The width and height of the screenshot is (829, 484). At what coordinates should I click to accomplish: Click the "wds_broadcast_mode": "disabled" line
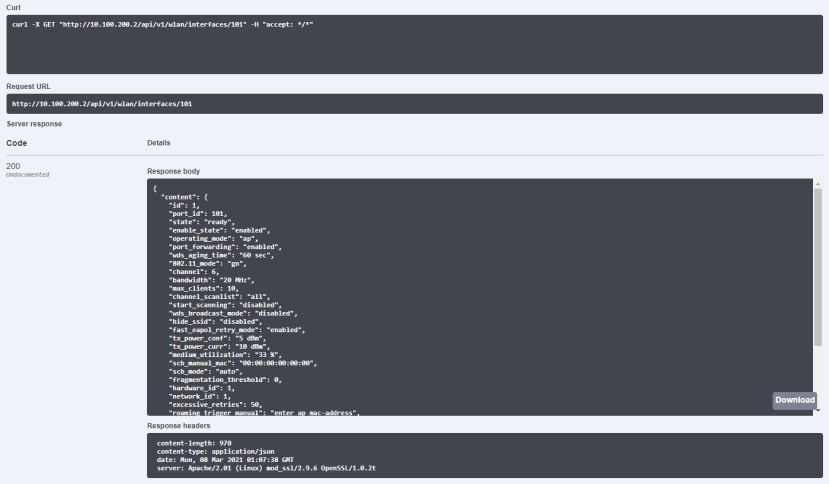(233, 313)
